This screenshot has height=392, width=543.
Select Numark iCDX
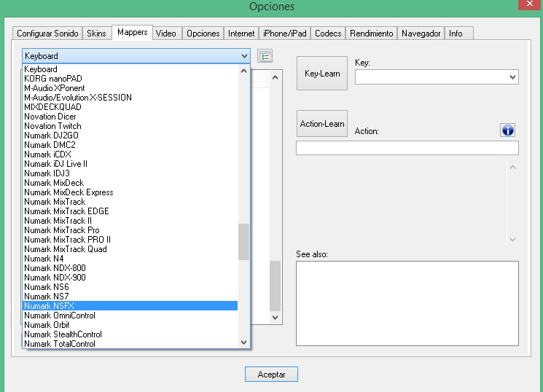pos(130,154)
